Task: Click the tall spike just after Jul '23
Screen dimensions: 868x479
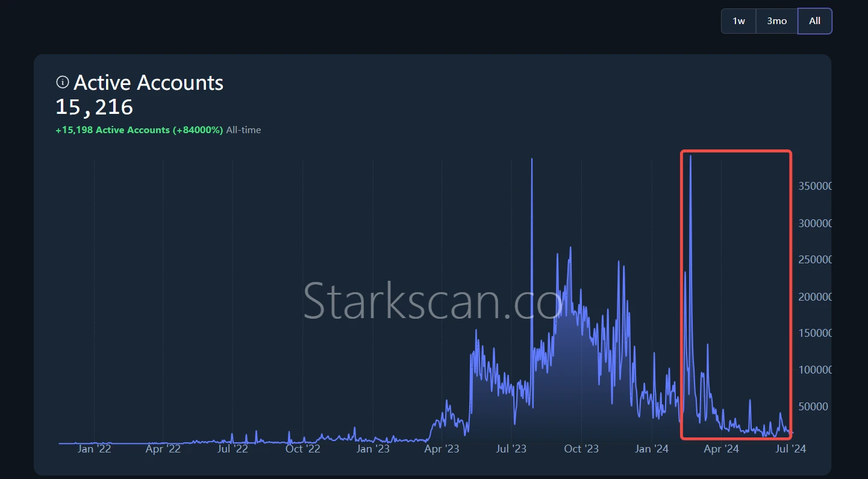Action: tap(532, 161)
